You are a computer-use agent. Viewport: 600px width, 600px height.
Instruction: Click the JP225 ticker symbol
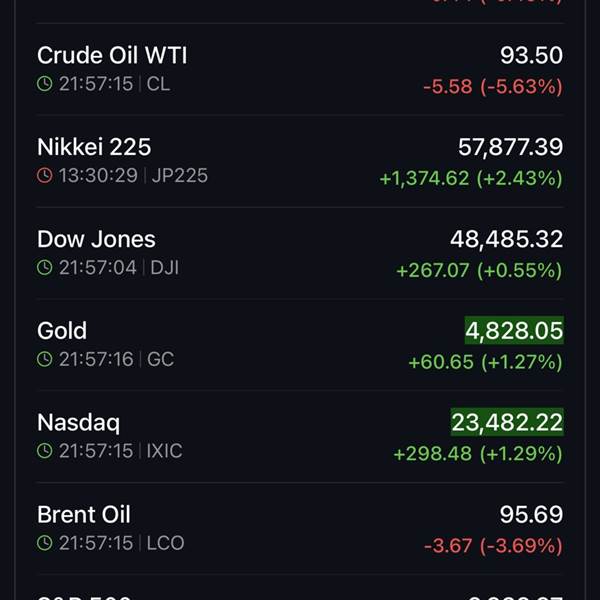click(x=180, y=176)
